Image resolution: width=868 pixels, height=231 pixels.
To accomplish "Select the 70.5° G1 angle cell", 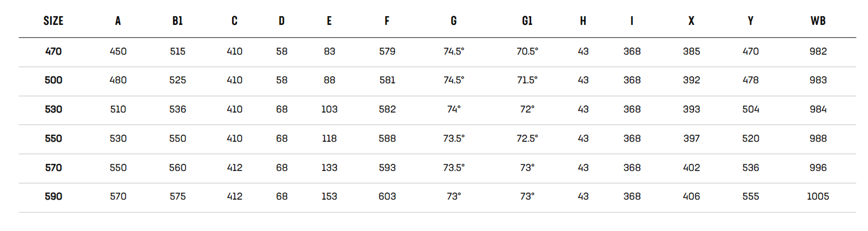I will pyautogui.click(x=527, y=52).
